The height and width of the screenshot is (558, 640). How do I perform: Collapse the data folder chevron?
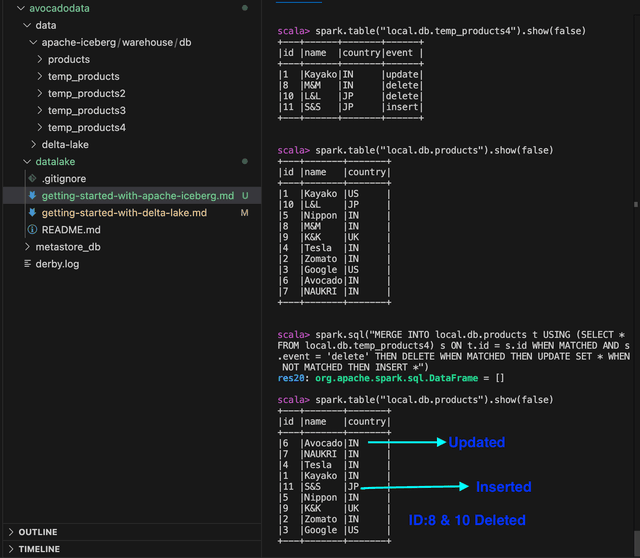coord(27,25)
